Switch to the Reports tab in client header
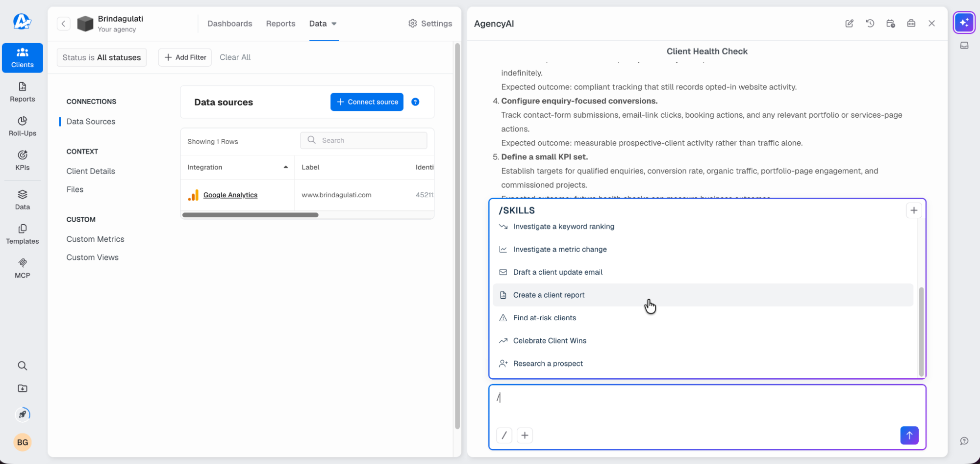The height and width of the screenshot is (464, 980). (280, 24)
